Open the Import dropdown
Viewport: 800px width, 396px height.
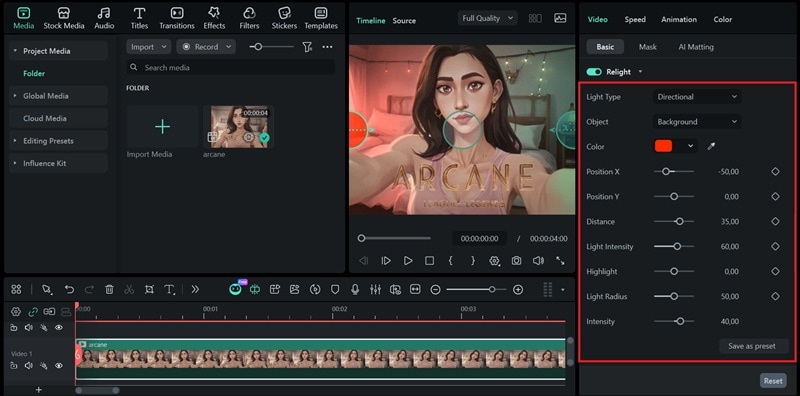coord(148,47)
